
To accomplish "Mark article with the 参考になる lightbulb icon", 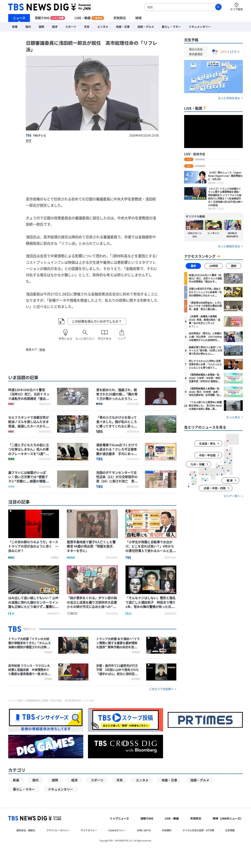I will pyautogui.click(x=65, y=332).
